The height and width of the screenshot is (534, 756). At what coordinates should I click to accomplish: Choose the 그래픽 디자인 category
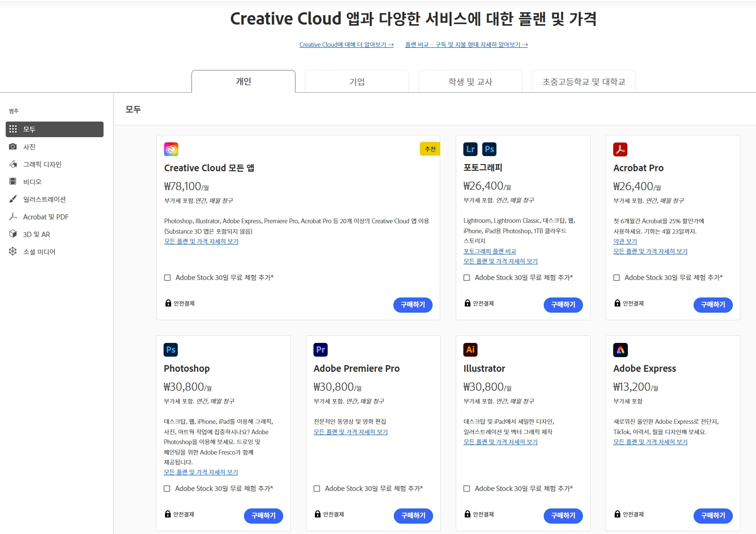tap(54, 164)
